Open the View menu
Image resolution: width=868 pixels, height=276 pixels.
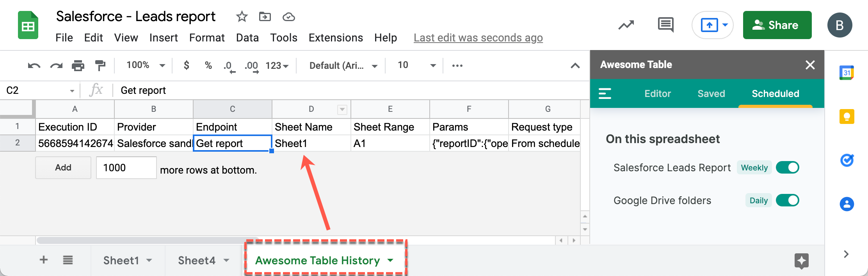(x=126, y=38)
